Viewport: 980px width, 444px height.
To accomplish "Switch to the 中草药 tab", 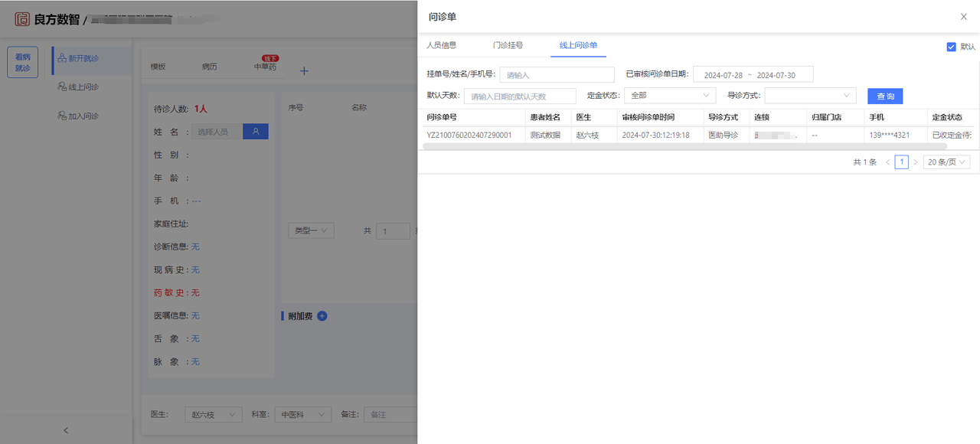I will [x=265, y=67].
